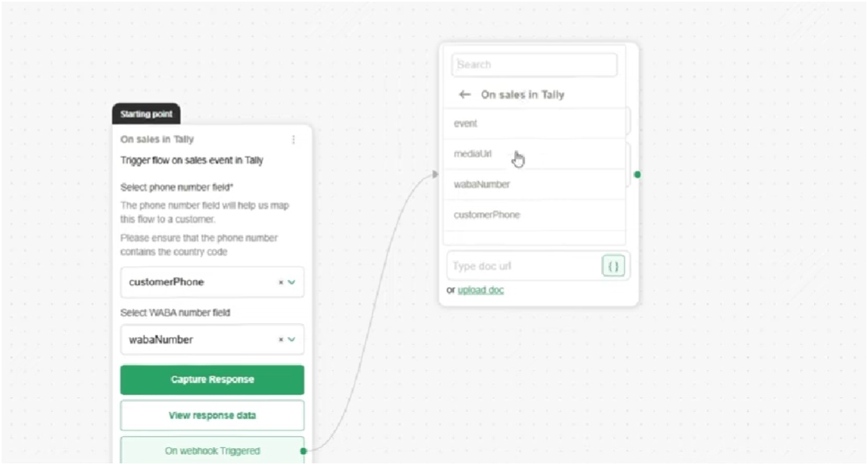Select the green output connector on the right node
Viewport: 868px width, 465px height.
638,174
